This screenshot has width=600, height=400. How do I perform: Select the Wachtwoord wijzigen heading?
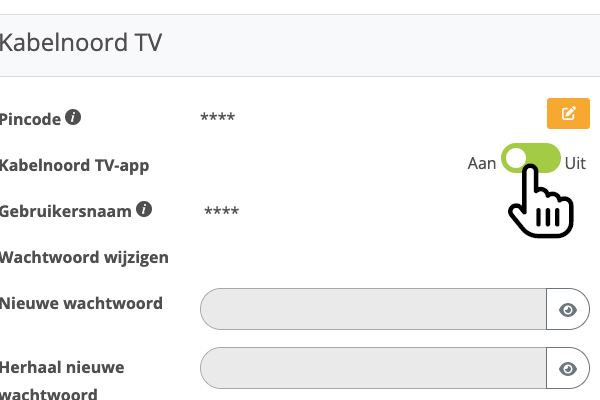point(84,258)
